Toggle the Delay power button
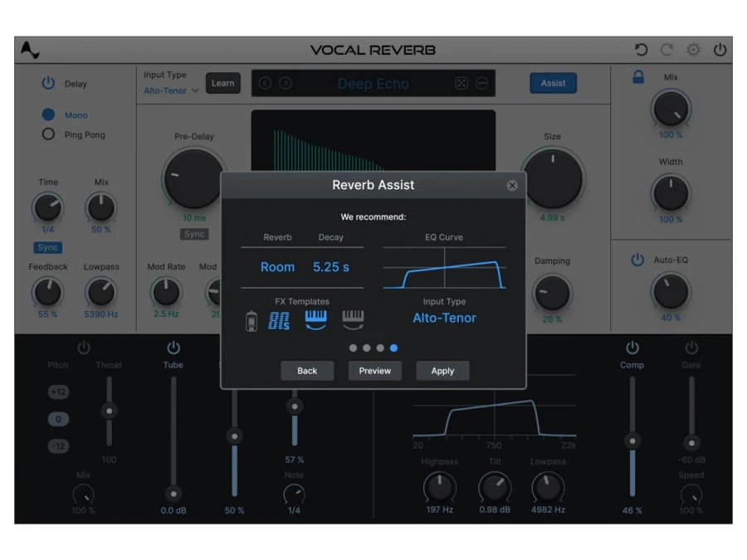This screenshot has height=560, width=747. [x=48, y=83]
